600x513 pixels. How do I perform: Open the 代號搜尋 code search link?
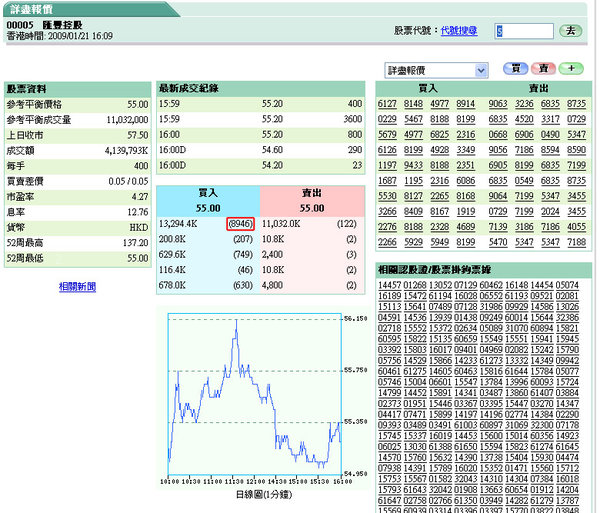click(465, 31)
